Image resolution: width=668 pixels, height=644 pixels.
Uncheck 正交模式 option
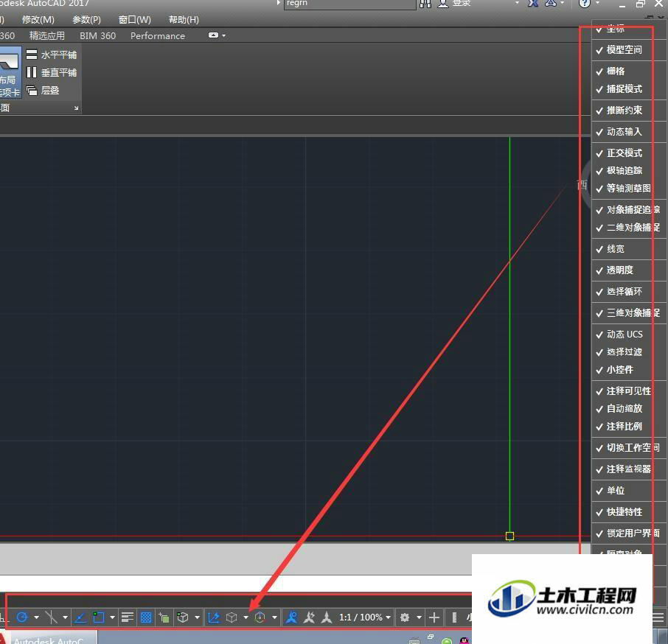[x=622, y=153]
